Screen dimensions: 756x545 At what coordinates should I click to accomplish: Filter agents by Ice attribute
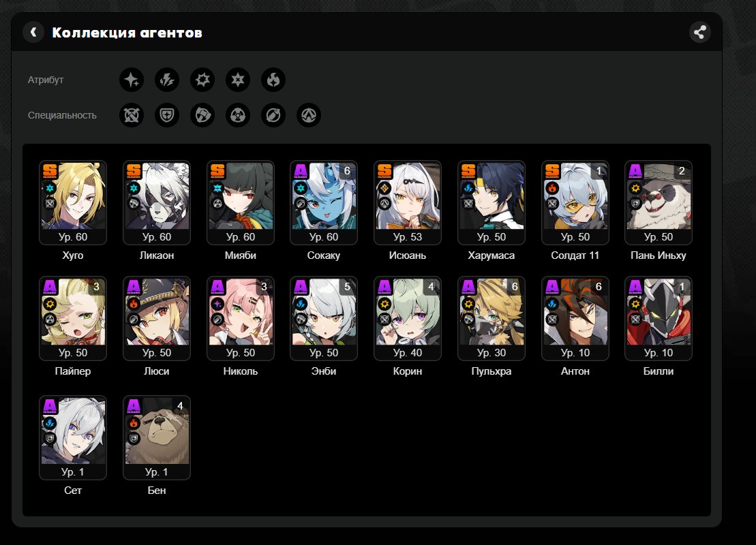(x=238, y=80)
